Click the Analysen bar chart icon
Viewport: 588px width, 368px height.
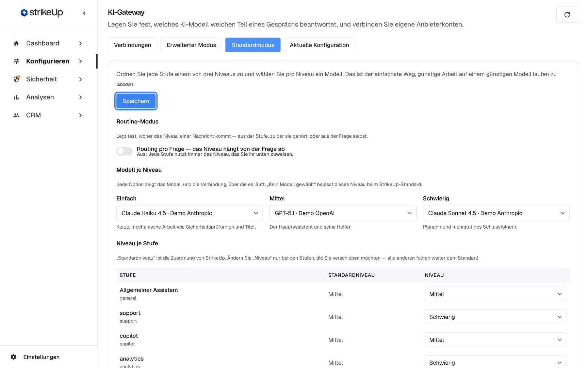pos(16,97)
